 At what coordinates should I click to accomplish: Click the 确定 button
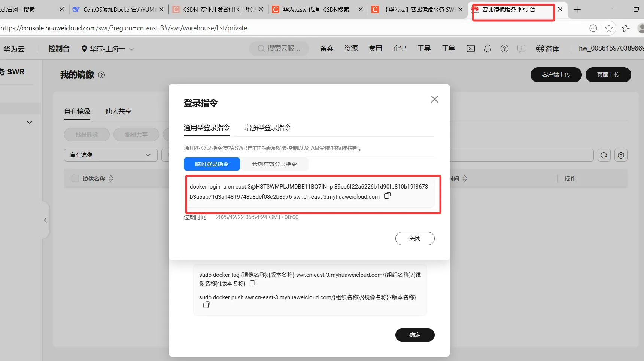(415, 335)
